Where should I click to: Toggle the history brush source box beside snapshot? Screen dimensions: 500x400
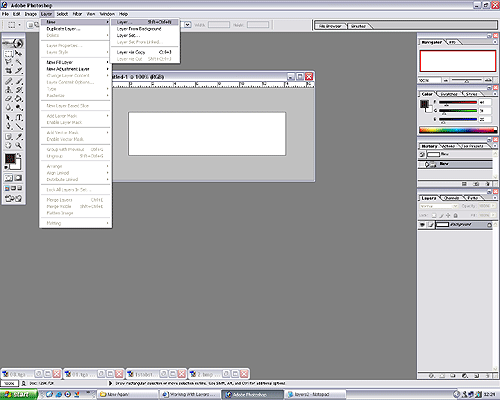(x=422, y=154)
